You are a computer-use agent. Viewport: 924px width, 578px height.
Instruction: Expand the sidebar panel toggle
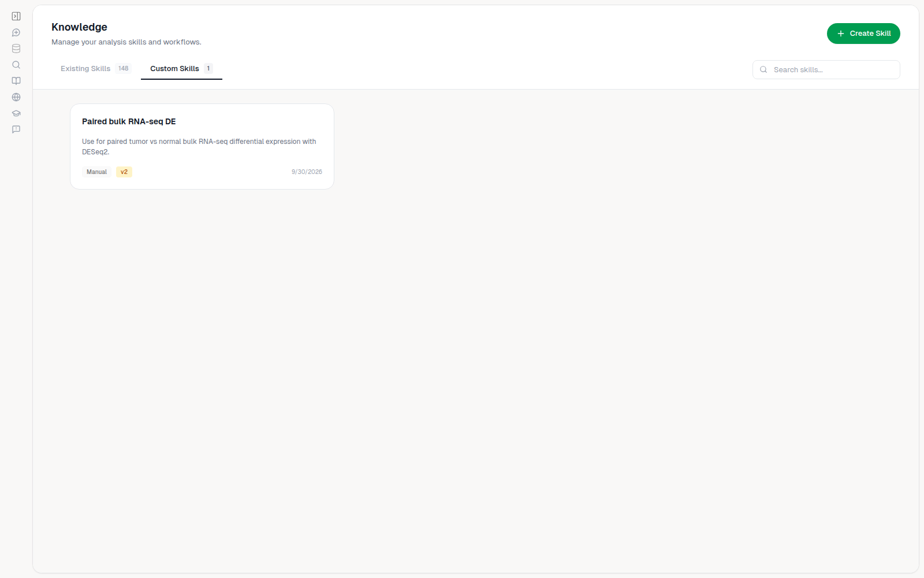pos(16,16)
